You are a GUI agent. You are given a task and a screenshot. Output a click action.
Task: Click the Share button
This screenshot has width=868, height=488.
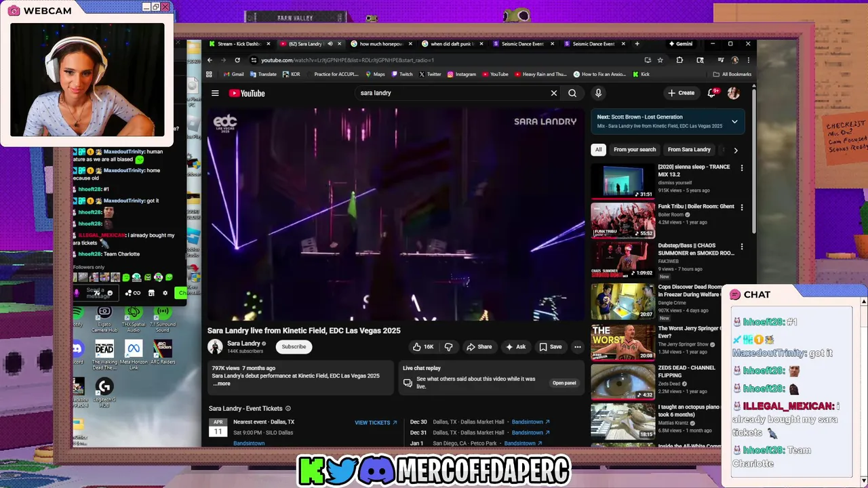point(479,347)
